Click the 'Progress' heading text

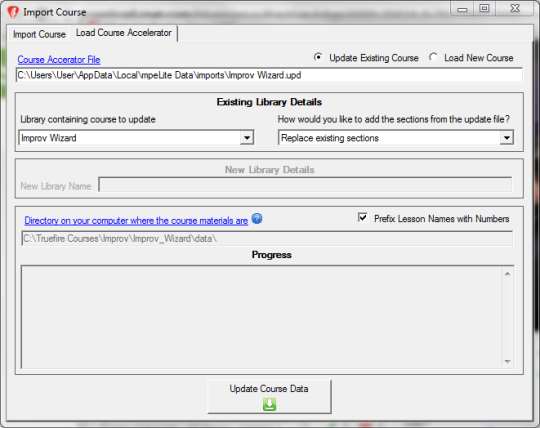272,255
